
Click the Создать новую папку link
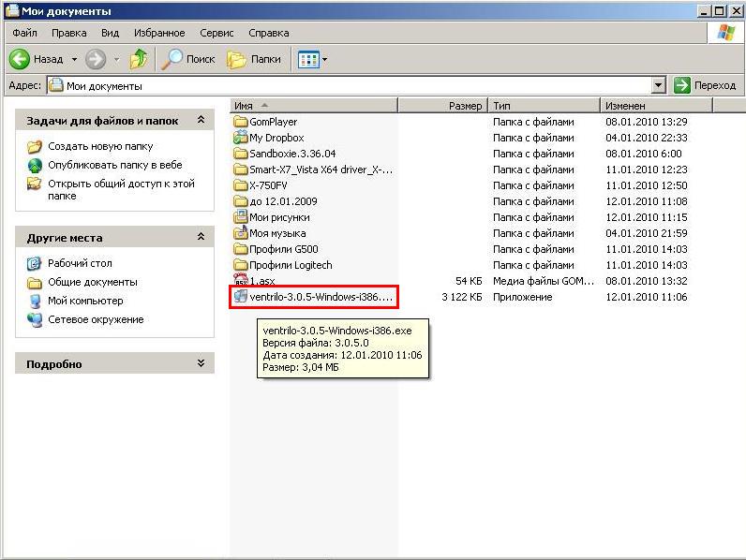point(100,146)
